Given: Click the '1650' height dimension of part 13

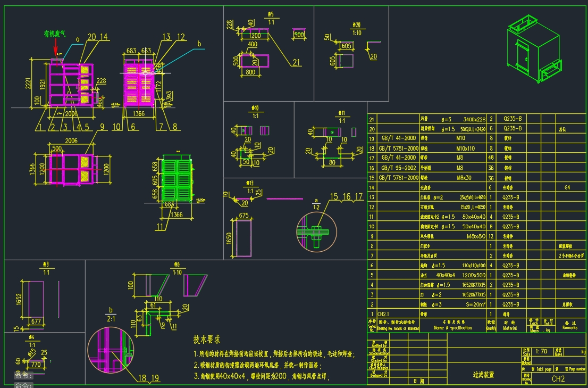Looking at the screenshot, I should click(x=230, y=238).
